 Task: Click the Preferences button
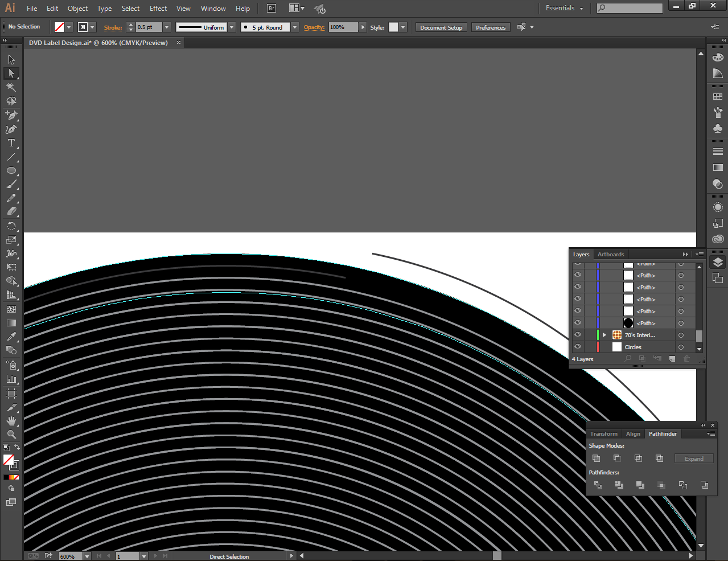pos(491,27)
